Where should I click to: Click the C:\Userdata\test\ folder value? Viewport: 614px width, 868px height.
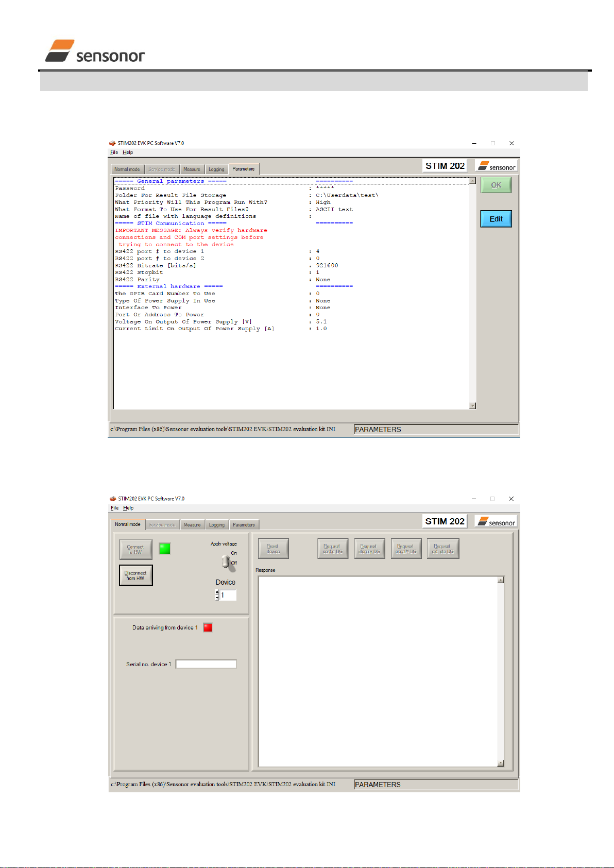(x=347, y=195)
